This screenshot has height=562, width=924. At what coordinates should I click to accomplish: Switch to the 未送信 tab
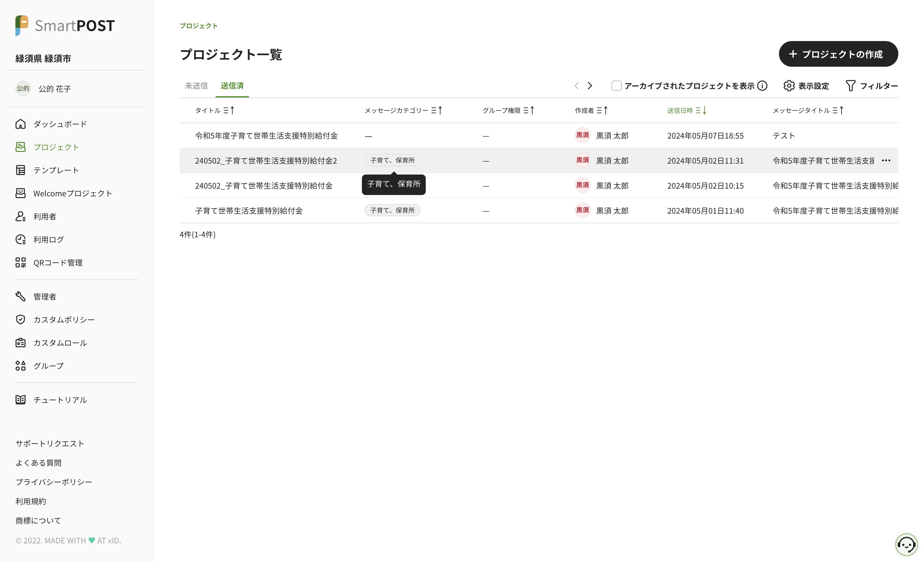click(x=196, y=86)
